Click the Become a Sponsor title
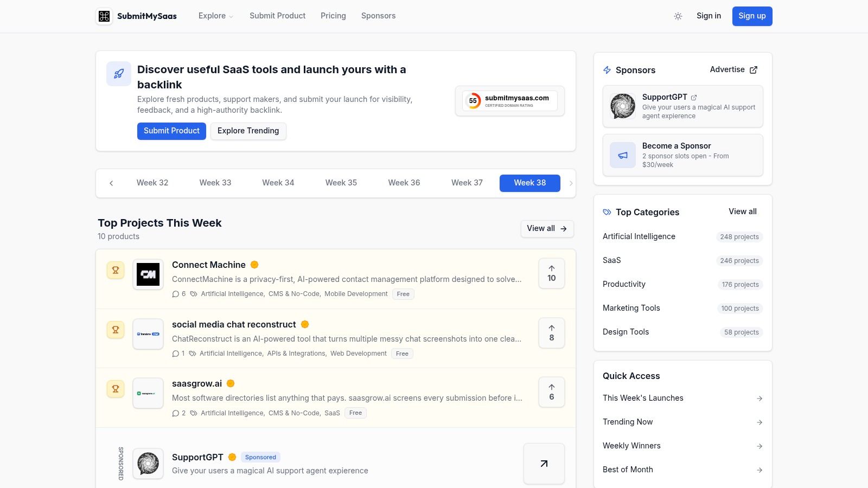This screenshot has width=868, height=488. 676,146
